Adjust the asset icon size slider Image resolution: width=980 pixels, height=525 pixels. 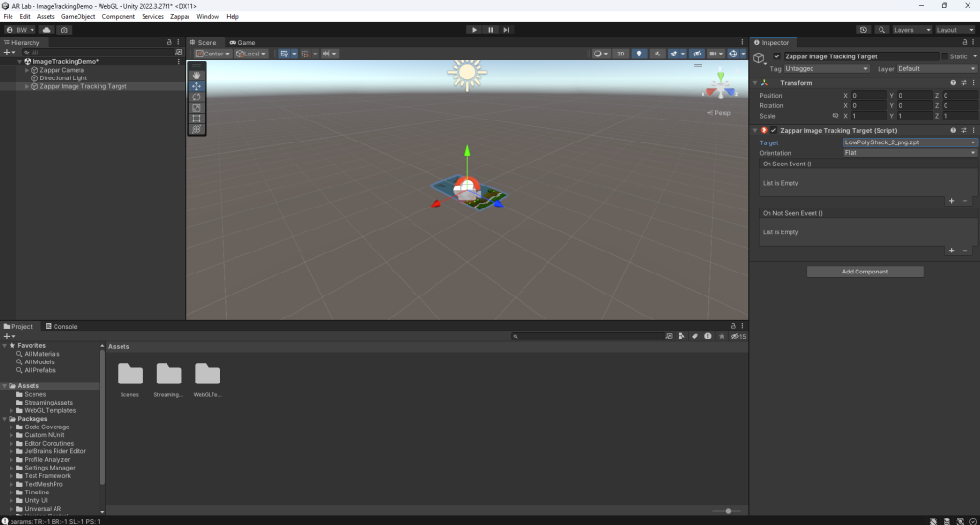(727, 511)
